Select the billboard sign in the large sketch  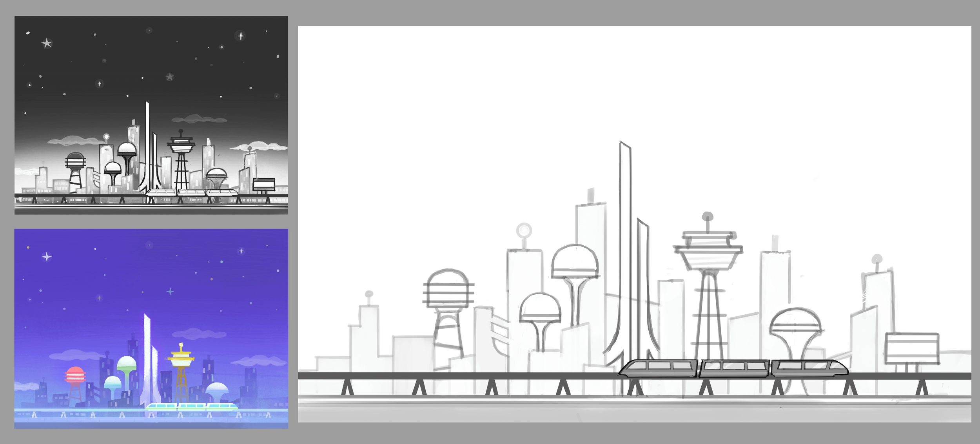[912, 348]
